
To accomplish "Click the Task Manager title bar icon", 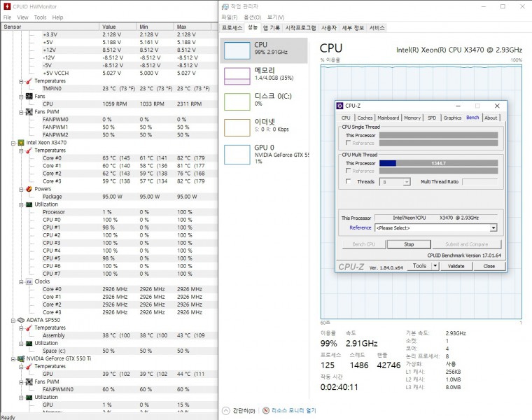I will pyautogui.click(x=225, y=6).
